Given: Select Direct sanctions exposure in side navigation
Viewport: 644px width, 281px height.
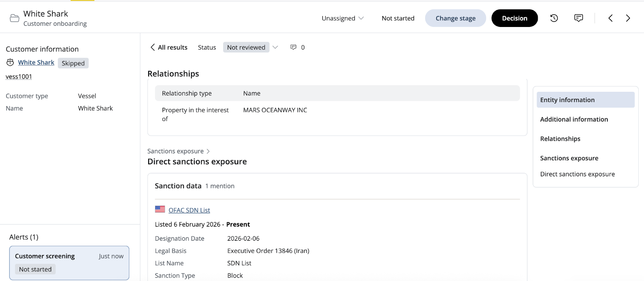Looking at the screenshot, I should (x=577, y=174).
